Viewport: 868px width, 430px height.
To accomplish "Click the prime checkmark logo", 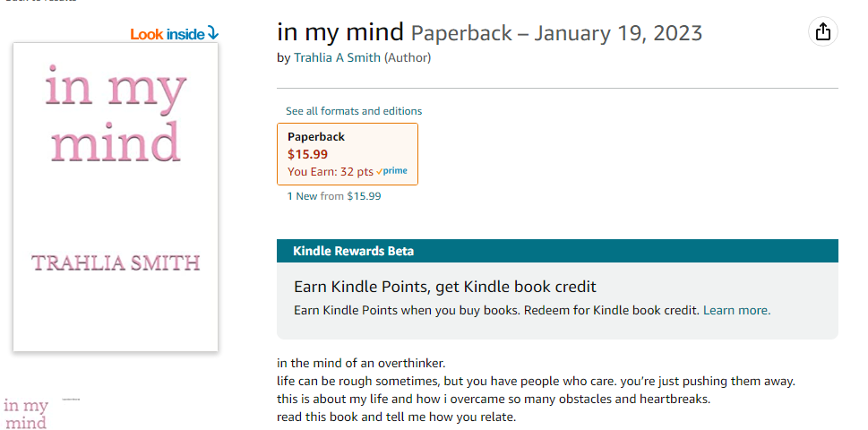I will click(x=391, y=171).
